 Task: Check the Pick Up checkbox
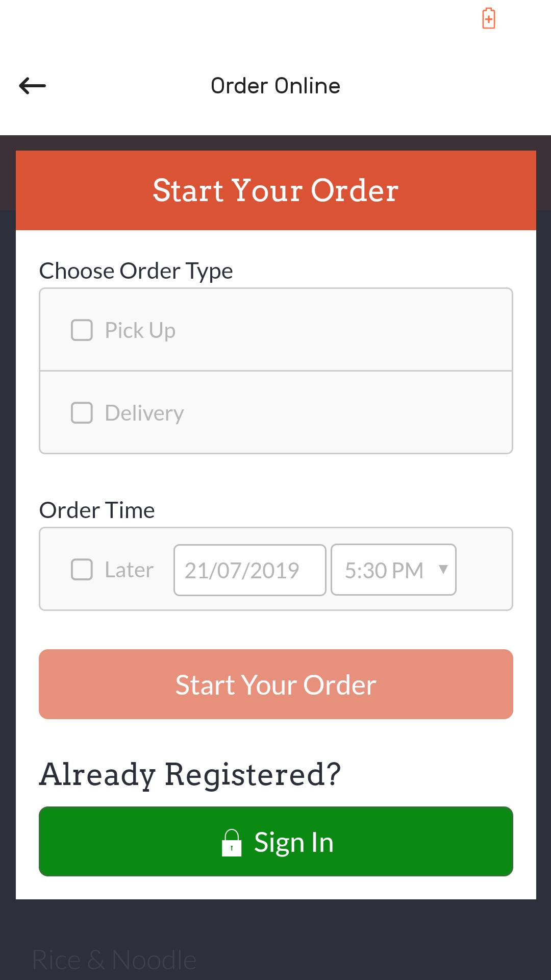pyautogui.click(x=82, y=330)
